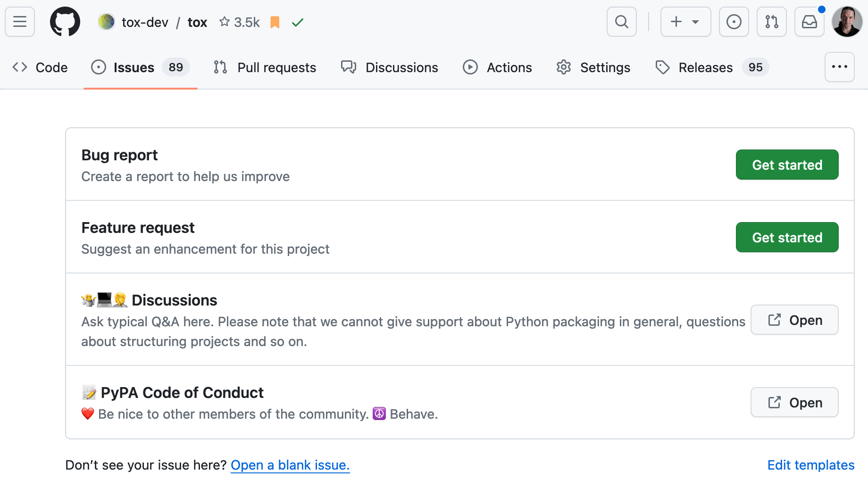Expand the plus create-new dropdown
Image resolution: width=868 pixels, height=496 pixels.
point(685,22)
